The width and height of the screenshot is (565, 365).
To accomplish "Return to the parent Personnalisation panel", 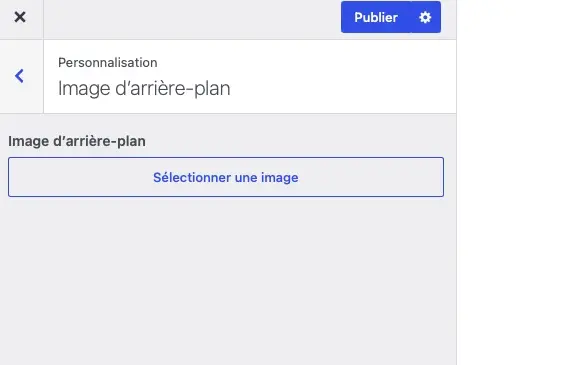I will tap(19, 76).
